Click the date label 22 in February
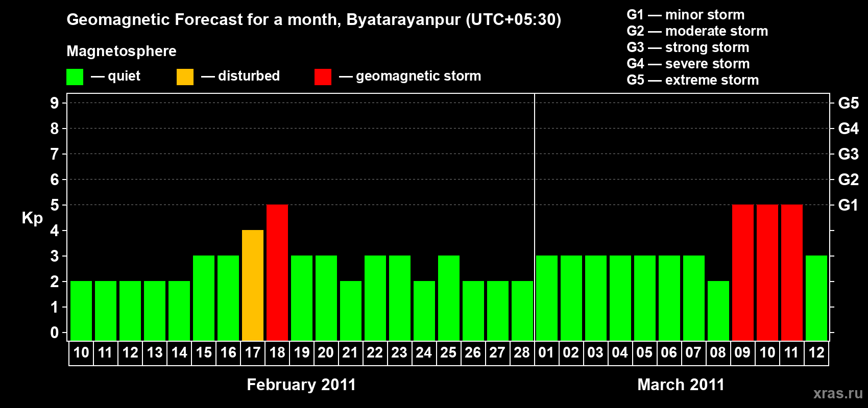868x408 pixels. pyautogui.click(x=375, y=352)
